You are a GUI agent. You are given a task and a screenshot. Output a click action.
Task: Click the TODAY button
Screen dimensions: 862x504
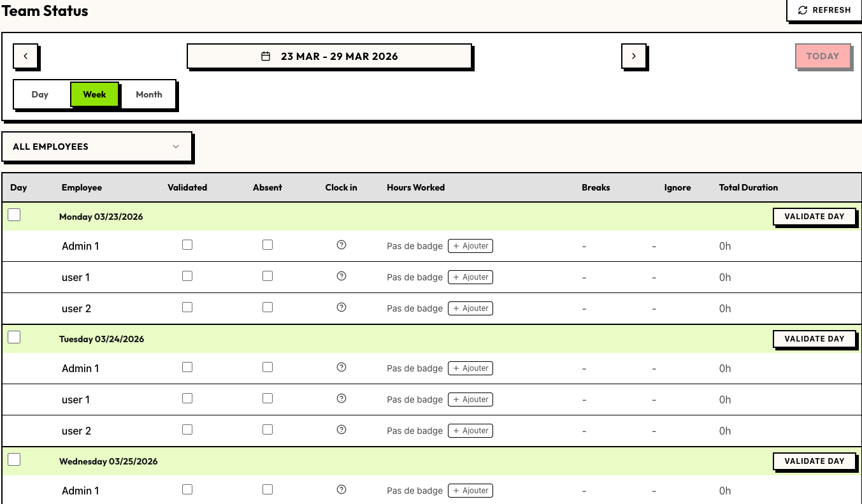(822, 56)
